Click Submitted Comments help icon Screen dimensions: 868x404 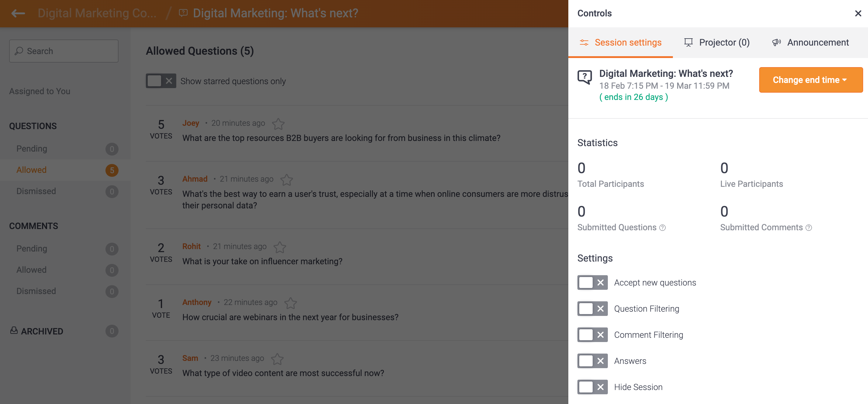(808, 228)
